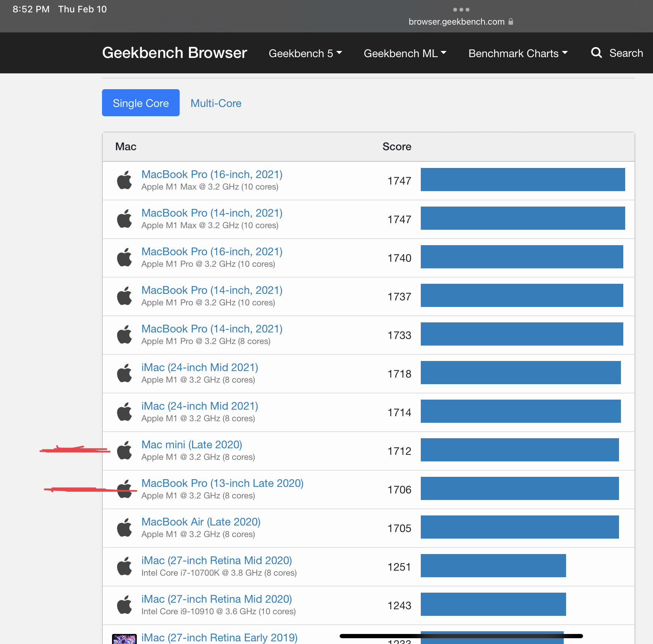Click Apple logo in the 1718 iMac row
This screenshot has height=644, width=653.
tap(124, 373)
